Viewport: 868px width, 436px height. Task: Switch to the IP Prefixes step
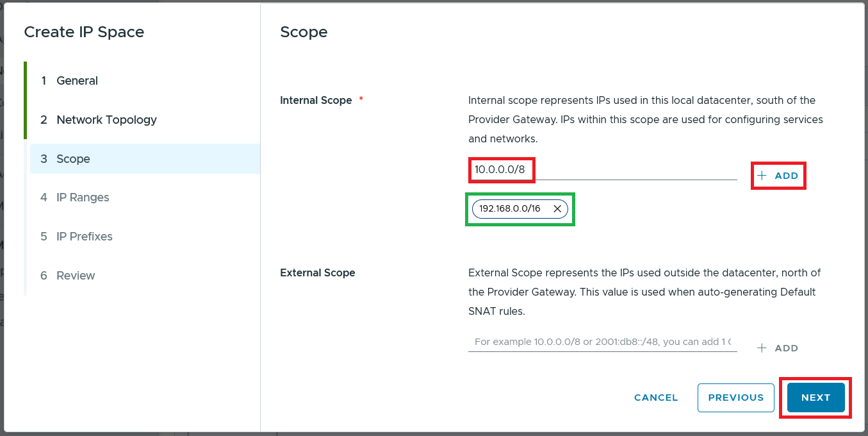pos(84,237)
